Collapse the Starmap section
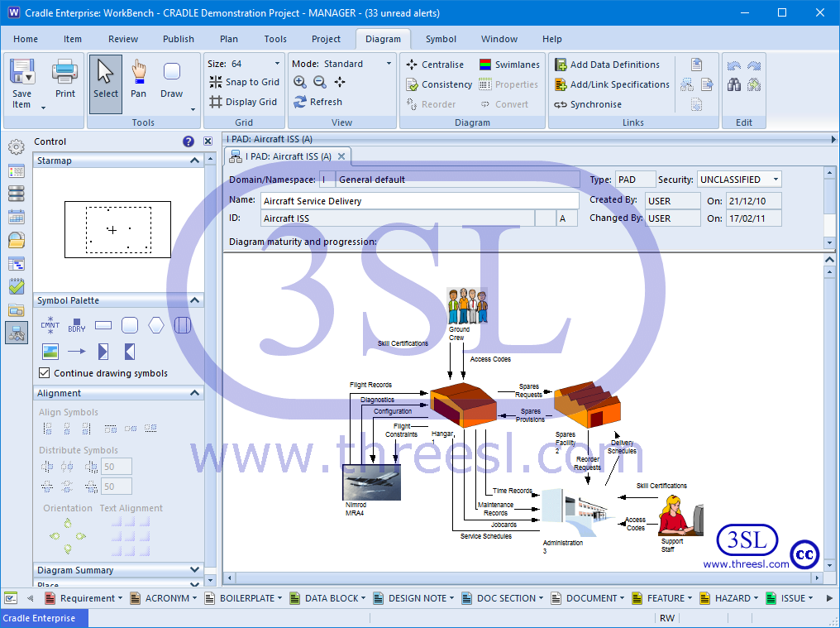The height and width of the screenshot is (628, 840). point(194,161)
